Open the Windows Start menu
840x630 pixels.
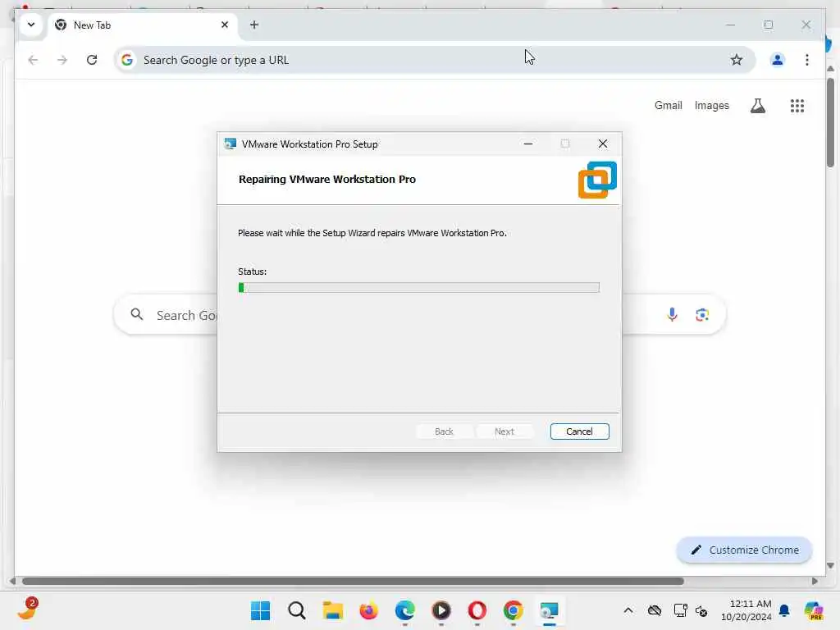260,610
